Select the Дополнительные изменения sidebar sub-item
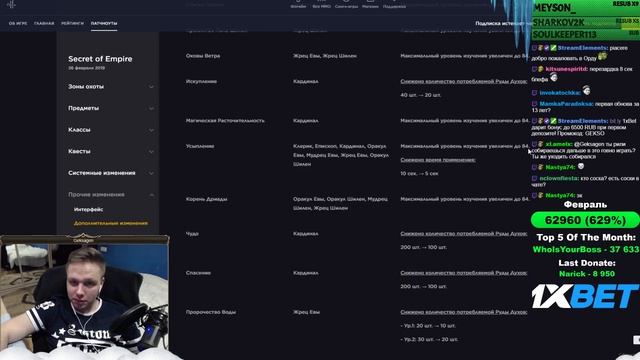 (111, 223)
